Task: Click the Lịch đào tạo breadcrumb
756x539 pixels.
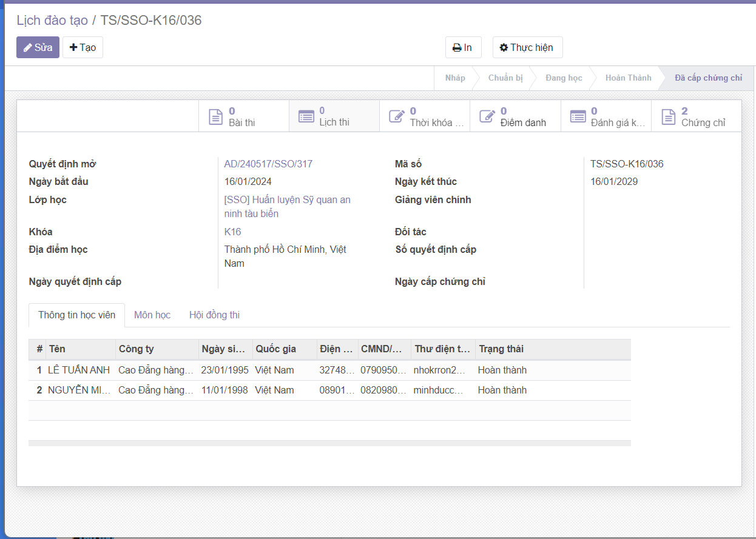Action: pos(52,21)
